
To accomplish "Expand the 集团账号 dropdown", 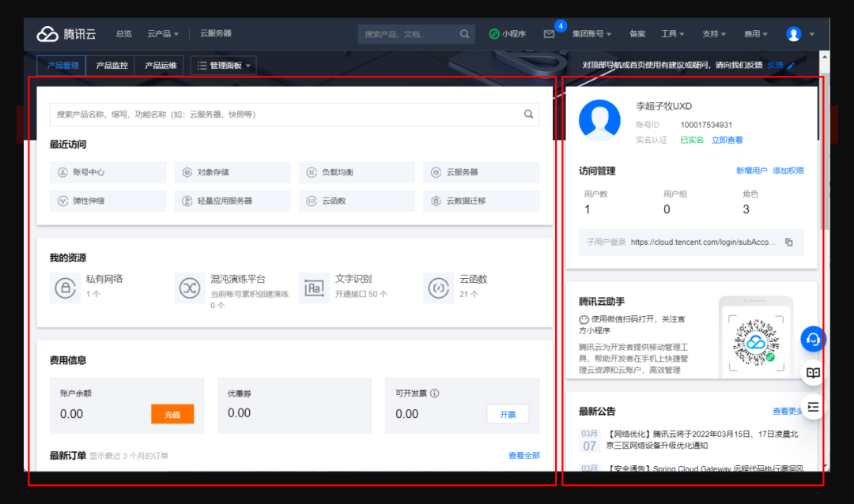I will [x=591, y=34].
